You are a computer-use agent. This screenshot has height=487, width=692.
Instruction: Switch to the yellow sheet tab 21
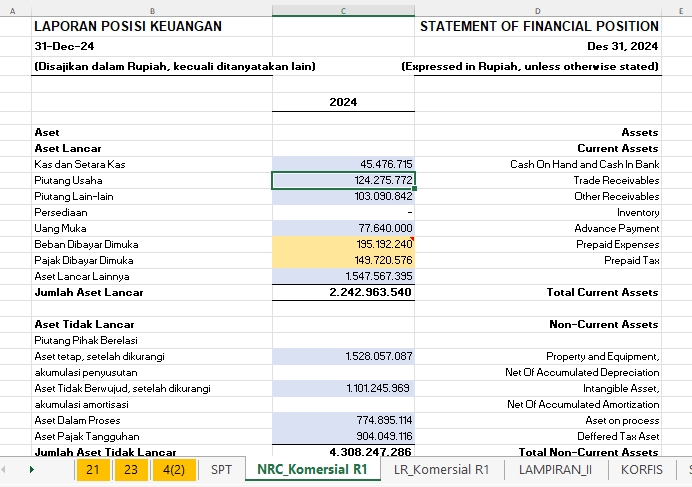point(92,469)
